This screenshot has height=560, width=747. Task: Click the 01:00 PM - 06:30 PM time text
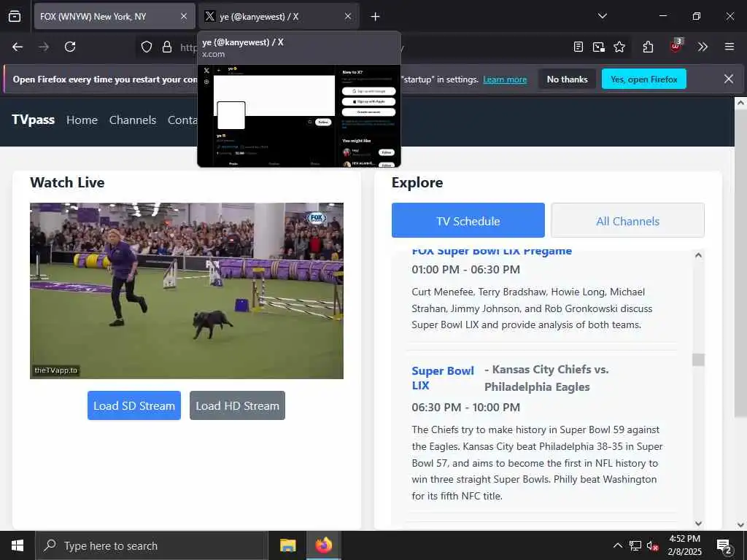(x=465, y=270)
